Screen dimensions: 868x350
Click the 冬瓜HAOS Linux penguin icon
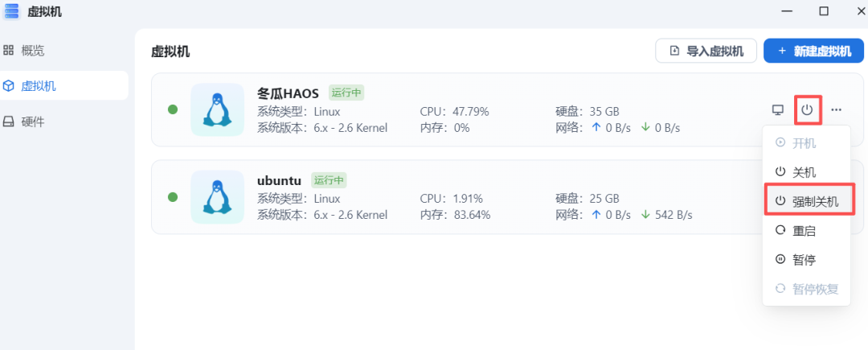(216, 110)
